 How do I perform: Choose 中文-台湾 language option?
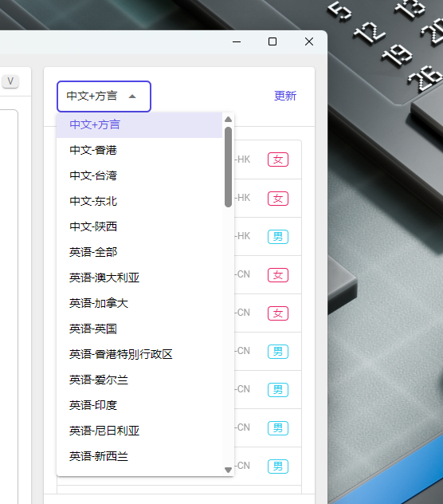tap(139, 175)
